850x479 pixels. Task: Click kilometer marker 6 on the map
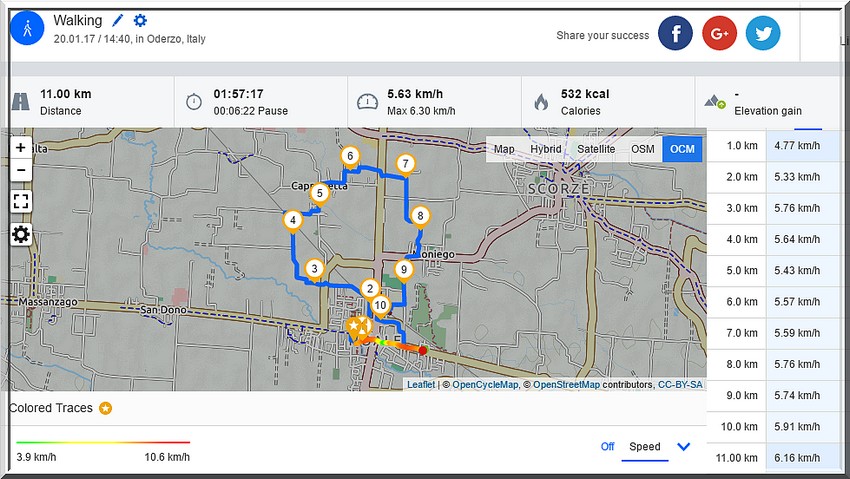(350, 158)
